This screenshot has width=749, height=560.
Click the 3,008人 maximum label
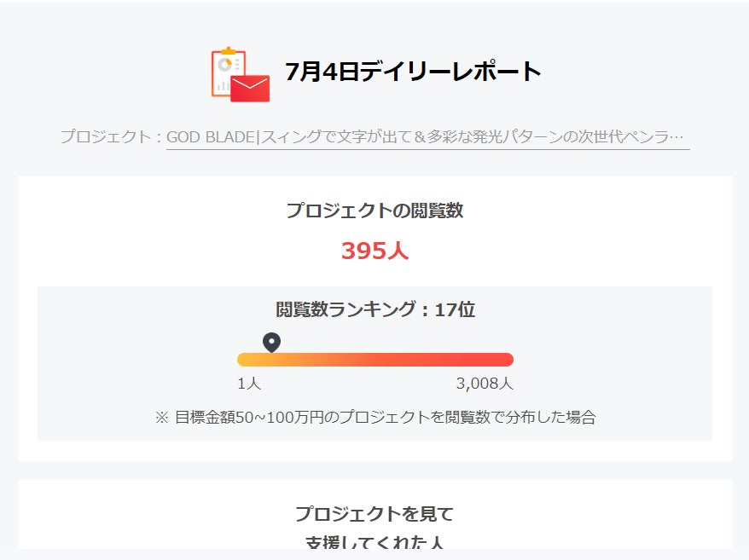pyautogui.click(x=485, y=384)
